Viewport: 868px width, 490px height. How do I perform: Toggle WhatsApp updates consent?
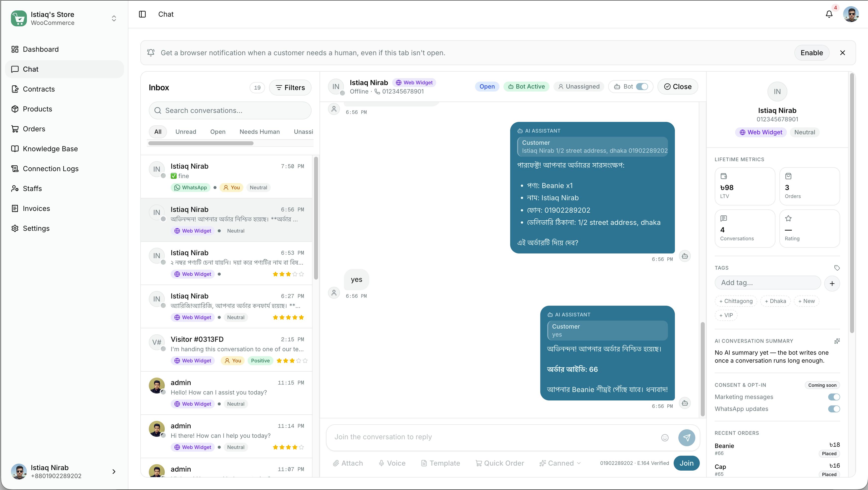click(x=834, y=409)
